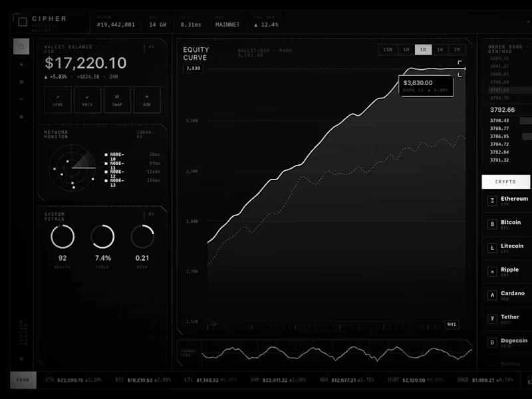This screenshot has height=399, width=532.
Task: Open the Cardano coin icon
Action: tap(492, 295)
